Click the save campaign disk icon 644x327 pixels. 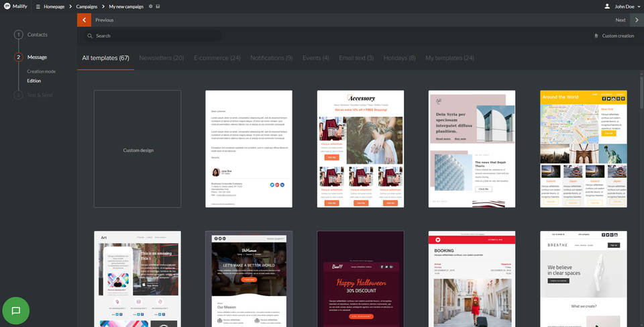[x=158, y=7]
